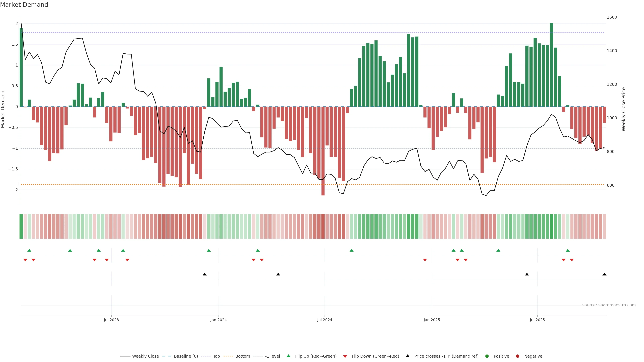Screen dimensions: 644x362
Task: Toggle Baseline (0) legend entry
Action: coord(186,356)
